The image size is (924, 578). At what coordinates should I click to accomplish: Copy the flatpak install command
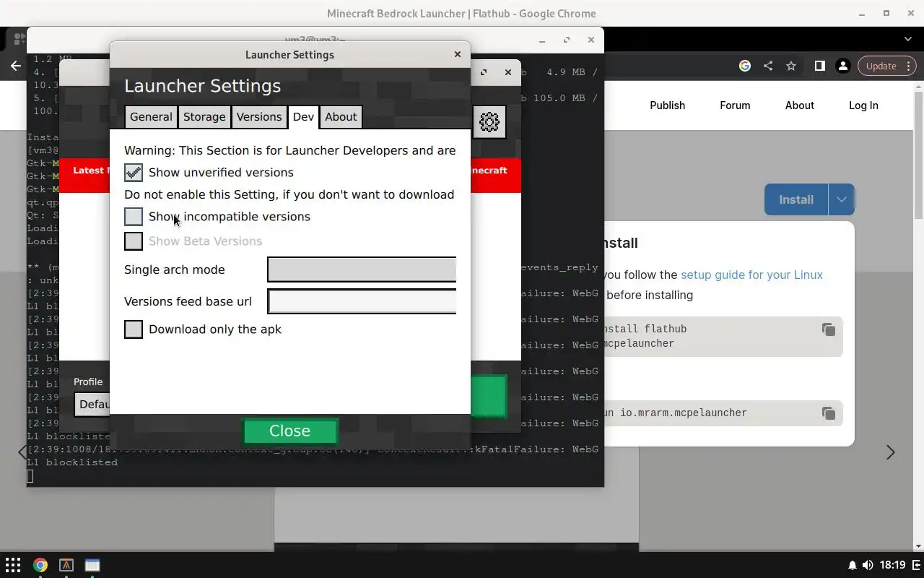(829, 329)
